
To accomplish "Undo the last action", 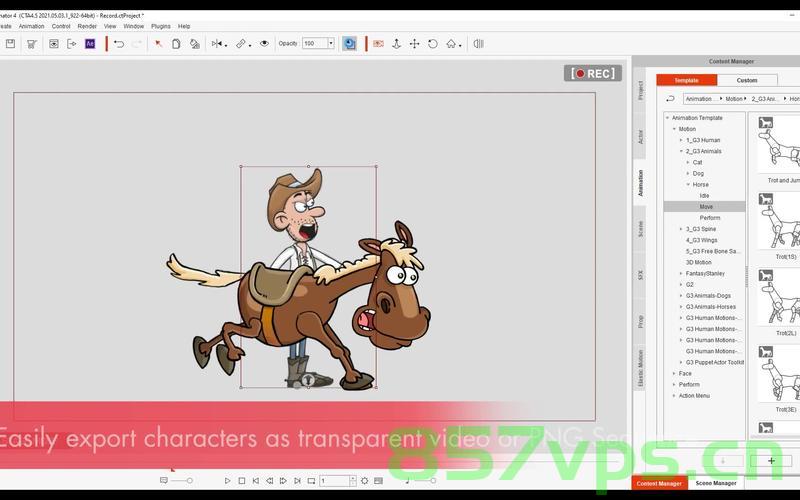I will [x=119, y=44].
